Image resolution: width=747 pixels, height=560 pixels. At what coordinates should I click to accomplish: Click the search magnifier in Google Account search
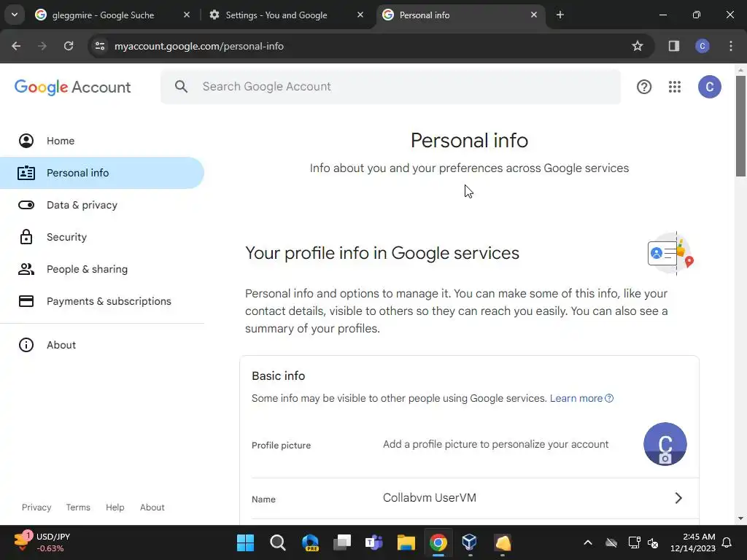coord(181,87)
